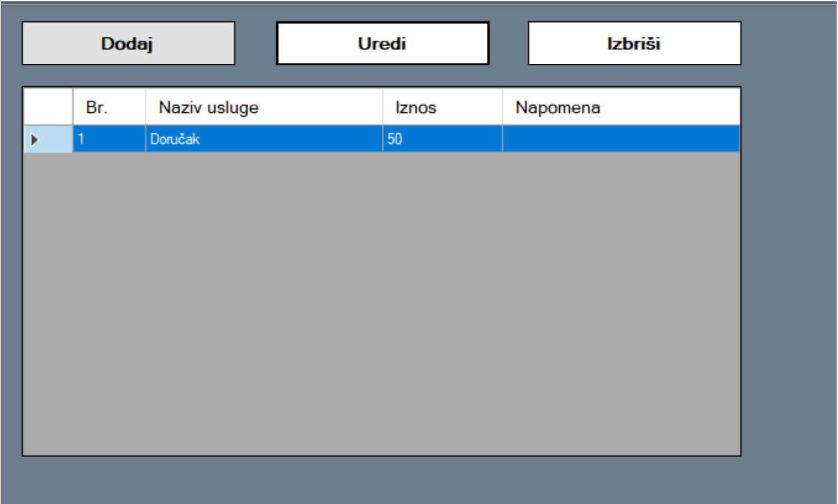Select the empty Napomena cell of Doručak row

(x=621, y=140)
